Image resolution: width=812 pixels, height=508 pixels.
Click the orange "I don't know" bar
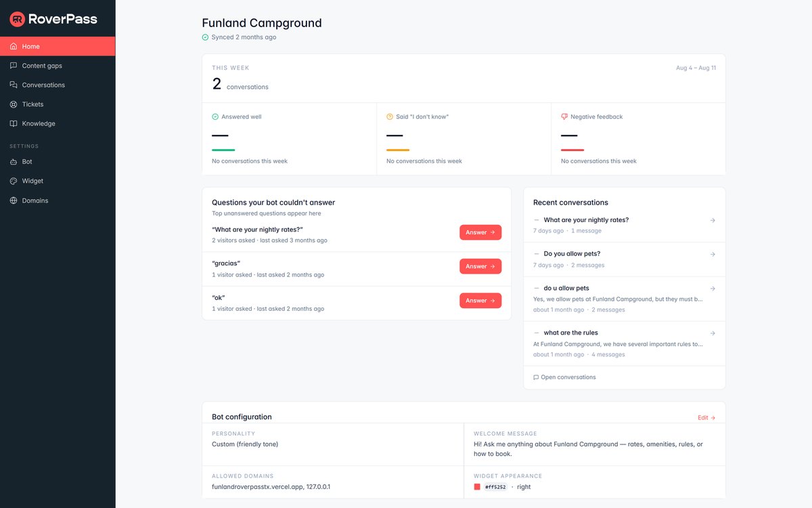click(398, 150)
